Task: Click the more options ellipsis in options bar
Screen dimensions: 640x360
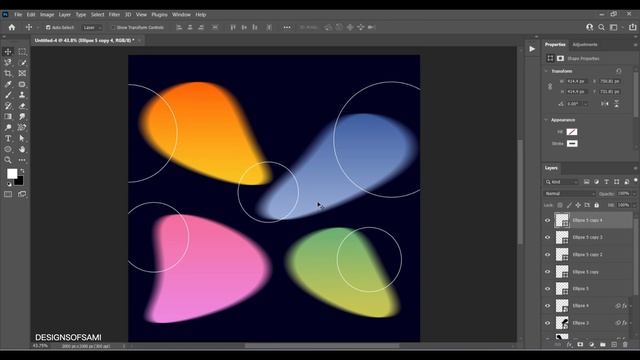Action: pos(287,27)
